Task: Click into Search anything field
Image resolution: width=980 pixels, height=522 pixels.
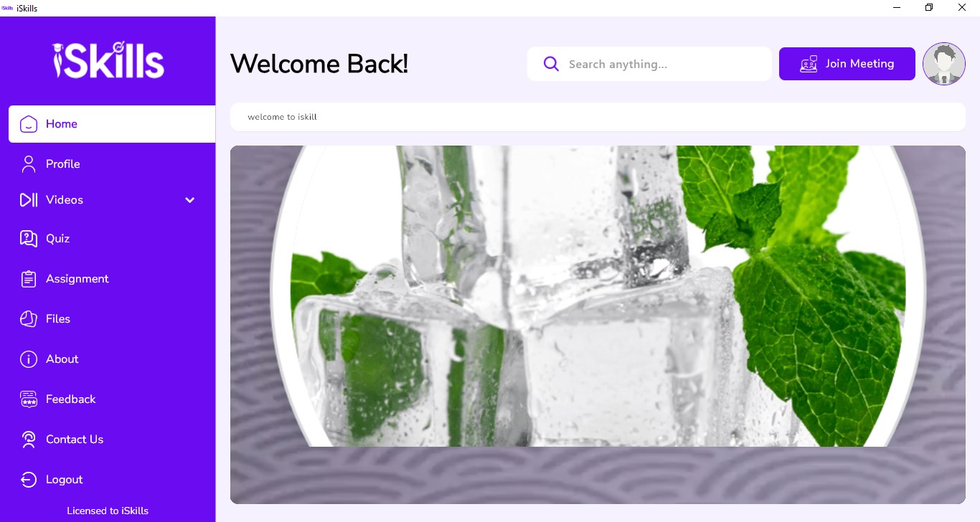Action: click(649, 64)
